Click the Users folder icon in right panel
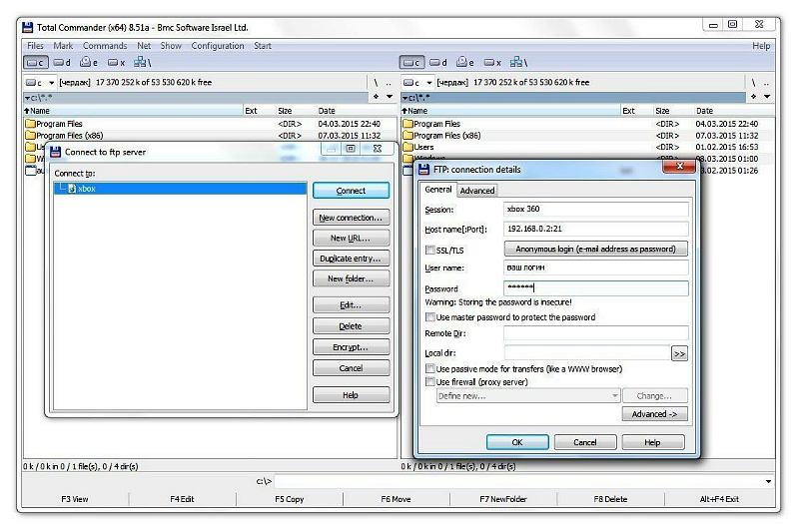The height and width of the screenshot is (532, 799). pos(407,147)
